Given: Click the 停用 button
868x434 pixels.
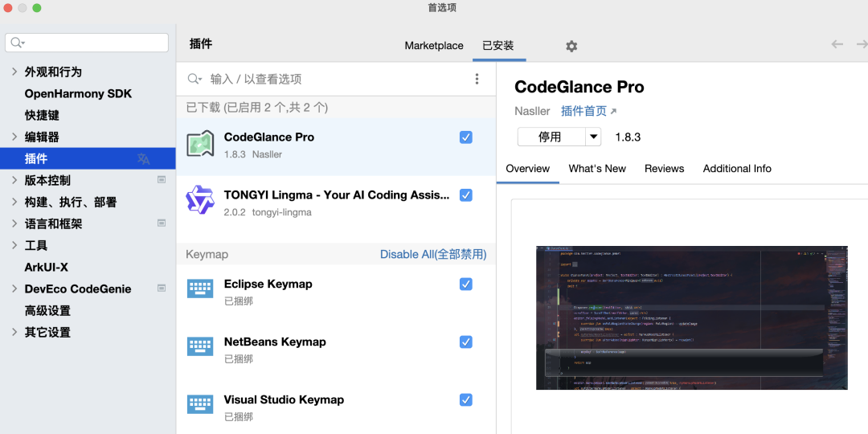Looking at the screenshot, I should point(551,137).
